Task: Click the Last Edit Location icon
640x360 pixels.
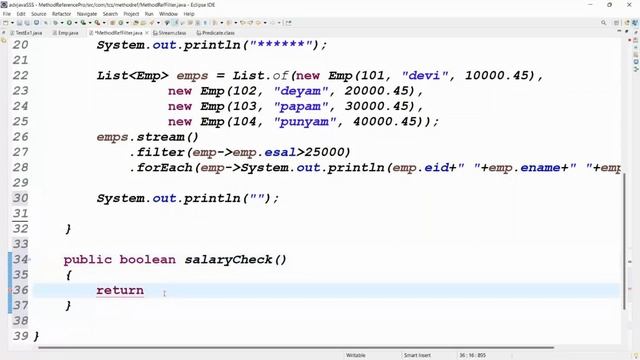Action: (x=242, y=23)
